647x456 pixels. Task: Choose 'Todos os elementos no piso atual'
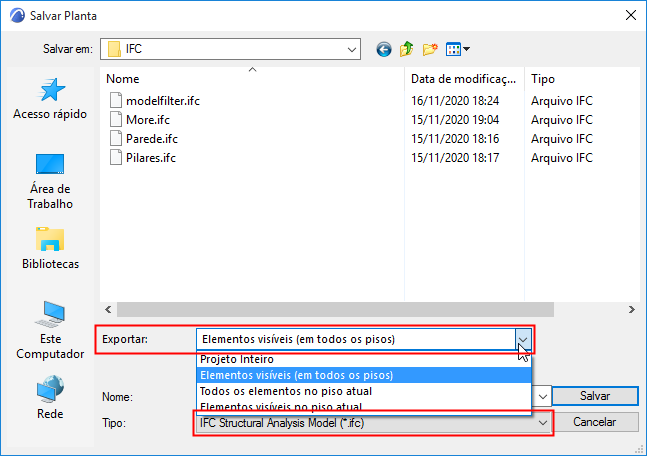tap(364, 391)
